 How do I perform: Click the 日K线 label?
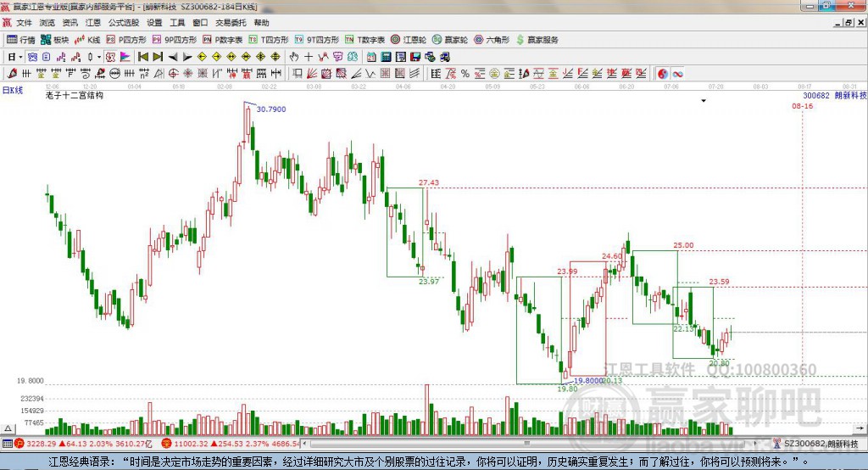tap(13, 90)
